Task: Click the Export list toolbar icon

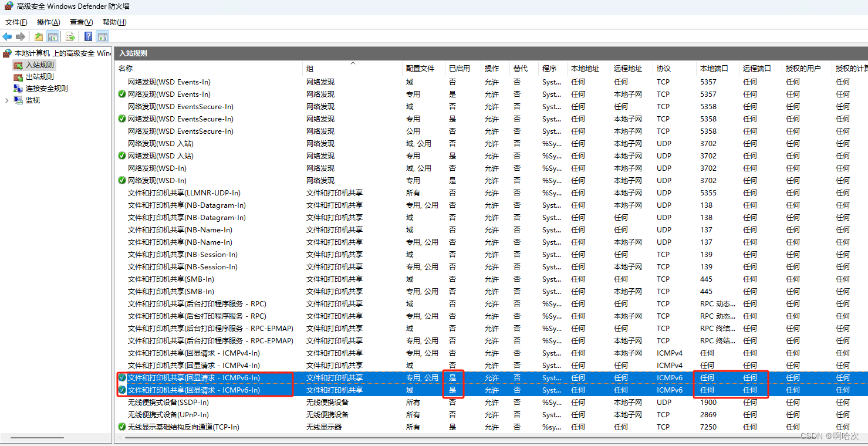Action: click(70, 37)
